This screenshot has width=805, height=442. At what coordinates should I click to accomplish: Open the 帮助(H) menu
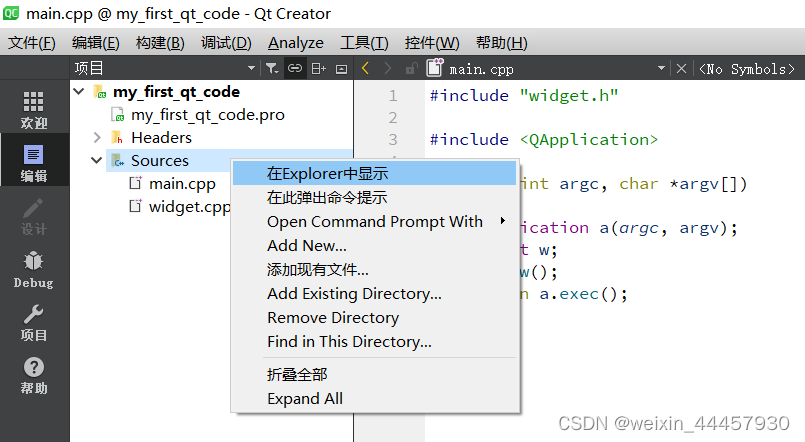click(x=502, y=43)
